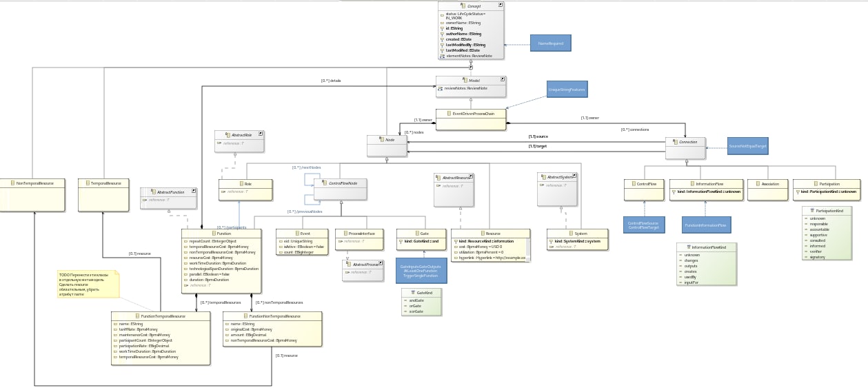Select the kind : GateKind = and attribute

pyautogui.click(x=419, y=241)
